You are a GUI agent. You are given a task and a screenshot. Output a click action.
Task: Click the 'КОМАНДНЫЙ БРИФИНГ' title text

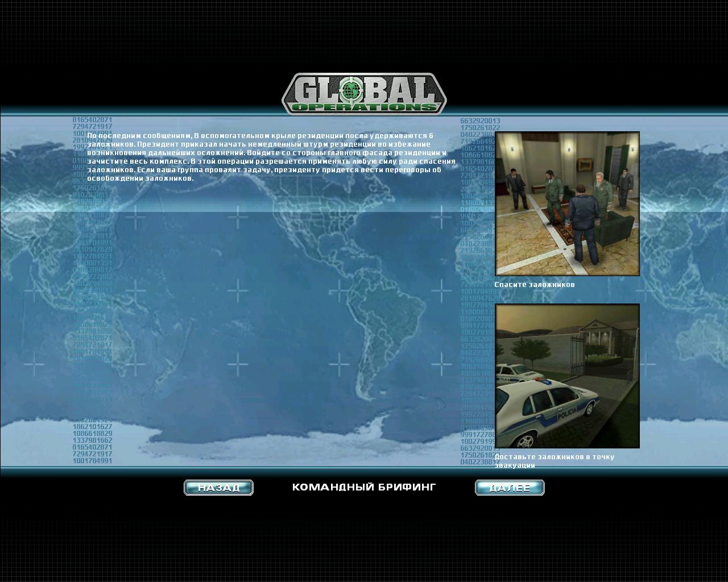pyautogui.click(x=364, y=487)
